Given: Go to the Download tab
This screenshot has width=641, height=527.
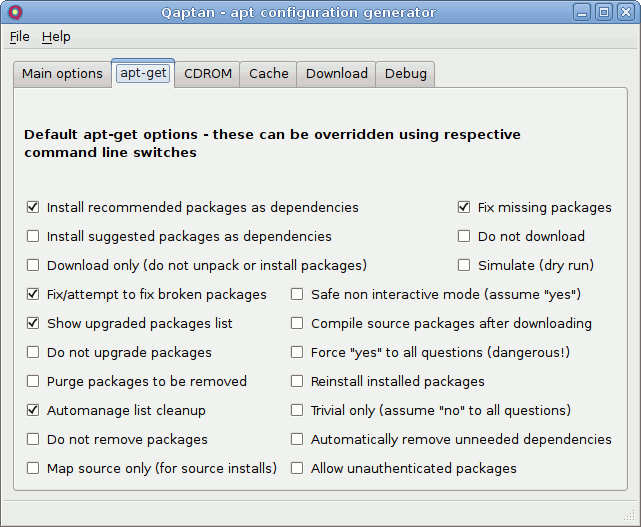Looking at the screenshot, I should [x=336, y=74].
